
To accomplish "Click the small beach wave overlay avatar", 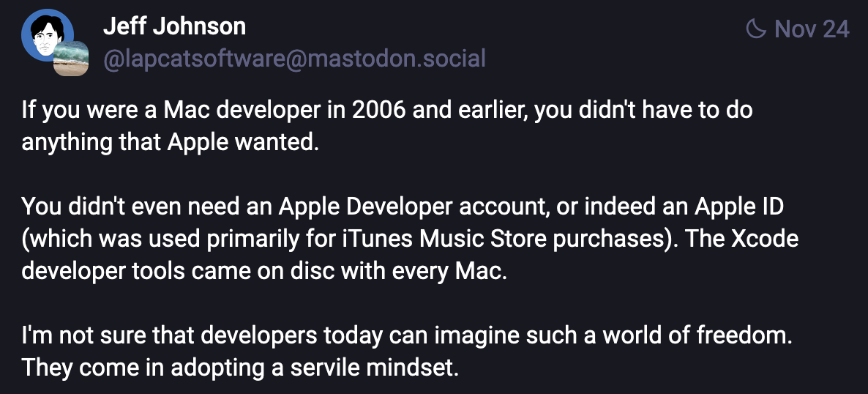I will pos(71,60).
